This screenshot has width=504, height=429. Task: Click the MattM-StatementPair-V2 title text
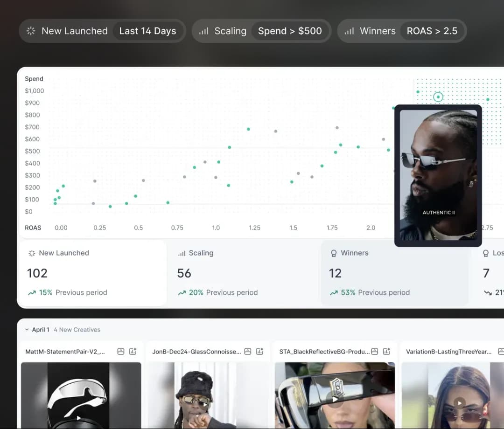click(65, 352)
